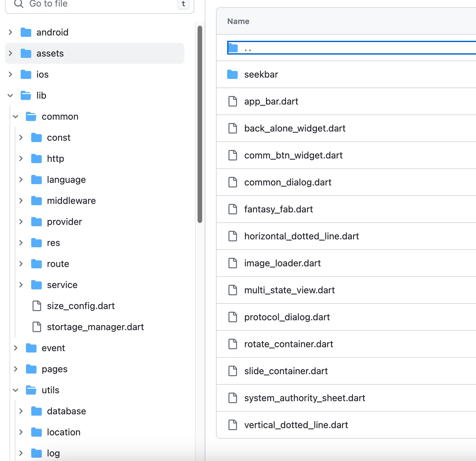This screenshot has width=476, height=461.
Task: Expand the service folder chevron
Action: 21,285
